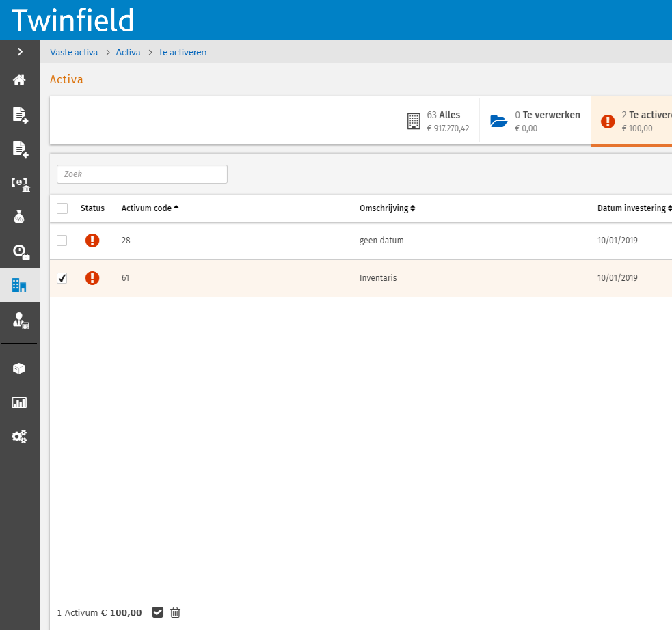Click the Vaste activa breadcrumb link
Viewport: 672px width, 630px height.
[x=74, y=52]
